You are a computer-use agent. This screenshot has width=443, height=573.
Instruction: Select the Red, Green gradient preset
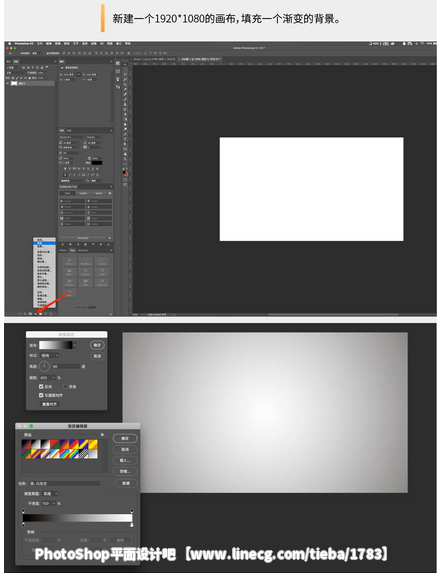(x=55, y=444)
